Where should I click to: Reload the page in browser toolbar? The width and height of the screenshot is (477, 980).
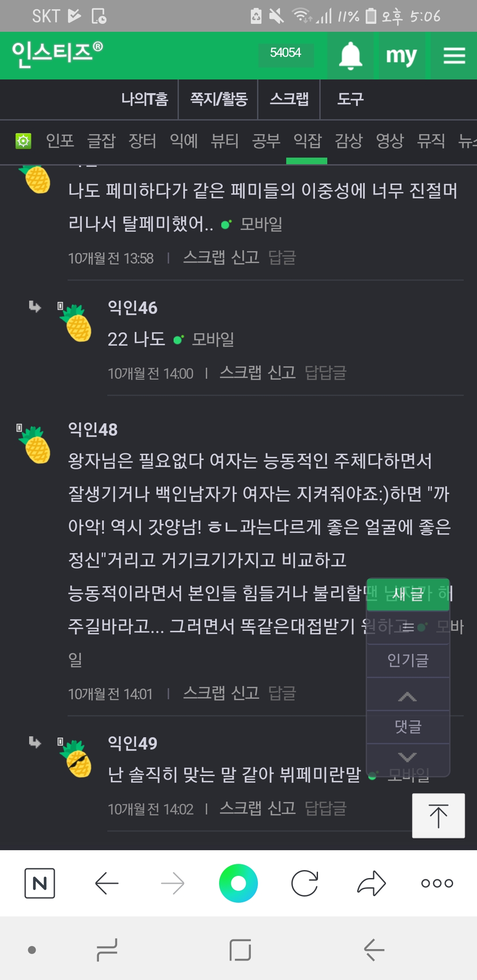click(x=305, y=883)
